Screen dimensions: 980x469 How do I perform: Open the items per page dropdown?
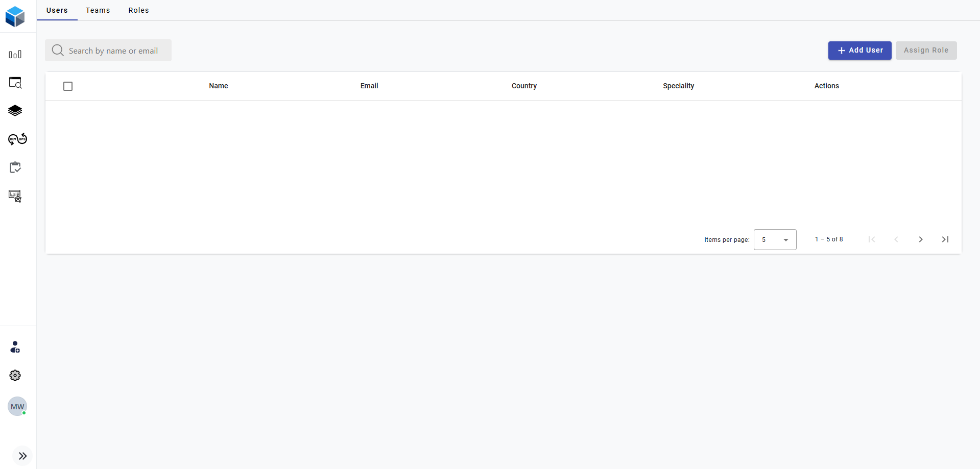click(775, 240)
